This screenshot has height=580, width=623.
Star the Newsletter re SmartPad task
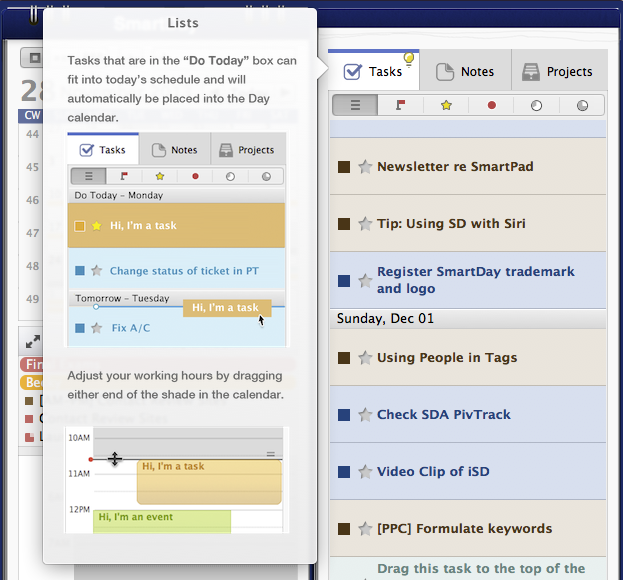point(365,167)
